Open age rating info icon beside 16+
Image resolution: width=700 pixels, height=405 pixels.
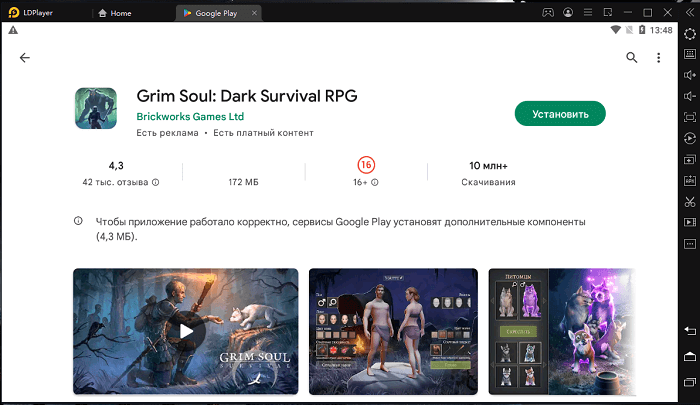375,182
